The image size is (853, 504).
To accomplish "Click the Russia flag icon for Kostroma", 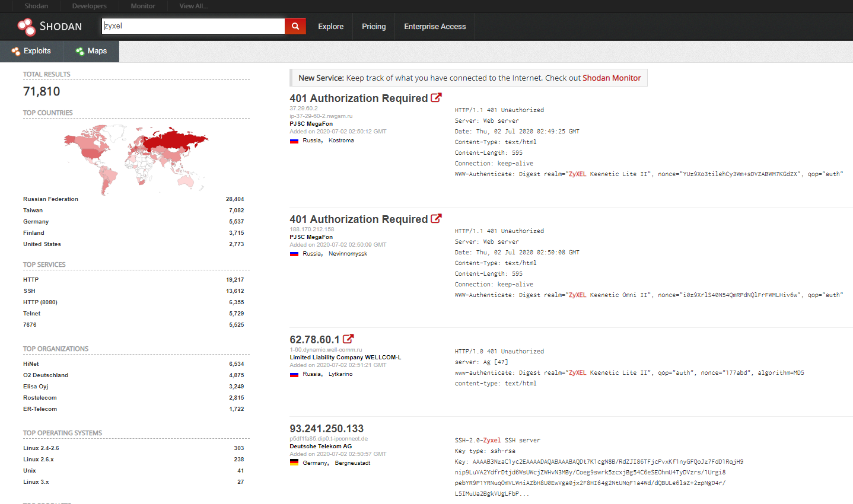I will pos(294,141).
